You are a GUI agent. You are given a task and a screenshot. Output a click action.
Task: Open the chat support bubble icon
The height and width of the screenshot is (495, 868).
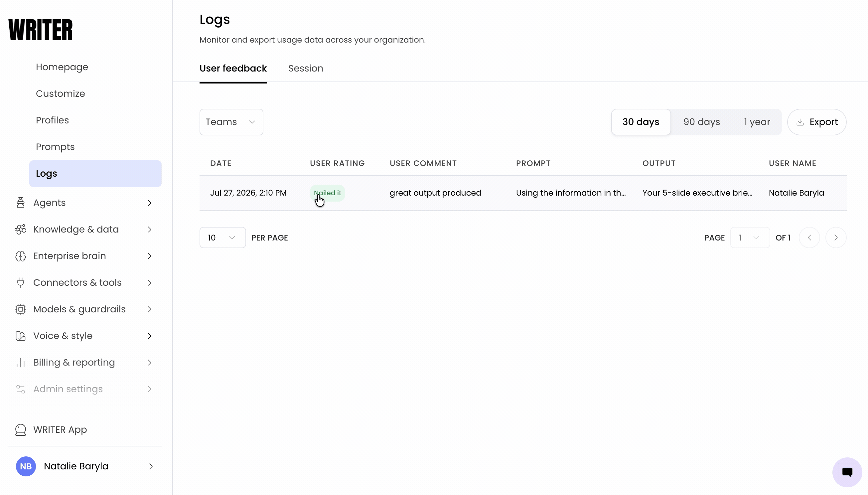(x=847, y=472)
